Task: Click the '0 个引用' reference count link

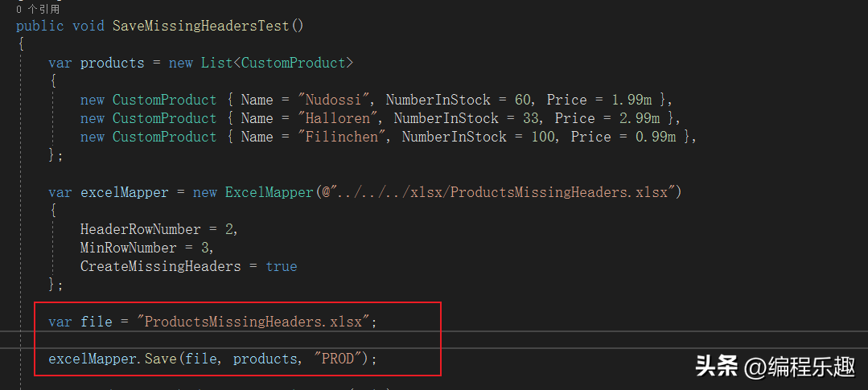Action: (38, 9)
